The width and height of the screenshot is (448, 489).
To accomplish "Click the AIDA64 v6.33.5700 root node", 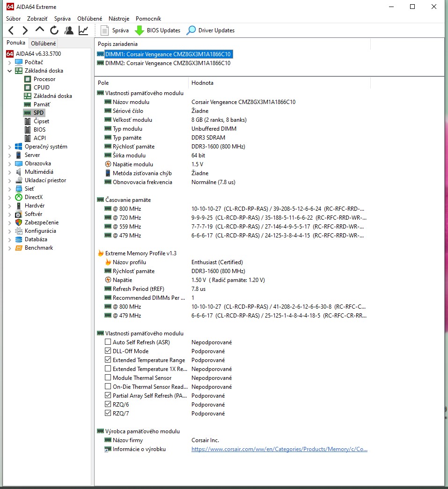I will point(38,54).
